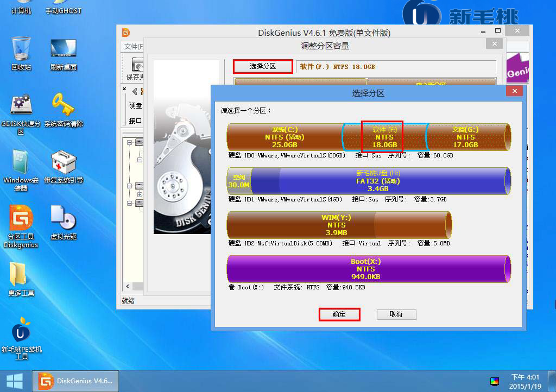Image resolution: width=556 pixels, height=392 pixels.
Task: Select the WIM(Y:) NTFS 3.9MB partition
Action: [339, 225]
